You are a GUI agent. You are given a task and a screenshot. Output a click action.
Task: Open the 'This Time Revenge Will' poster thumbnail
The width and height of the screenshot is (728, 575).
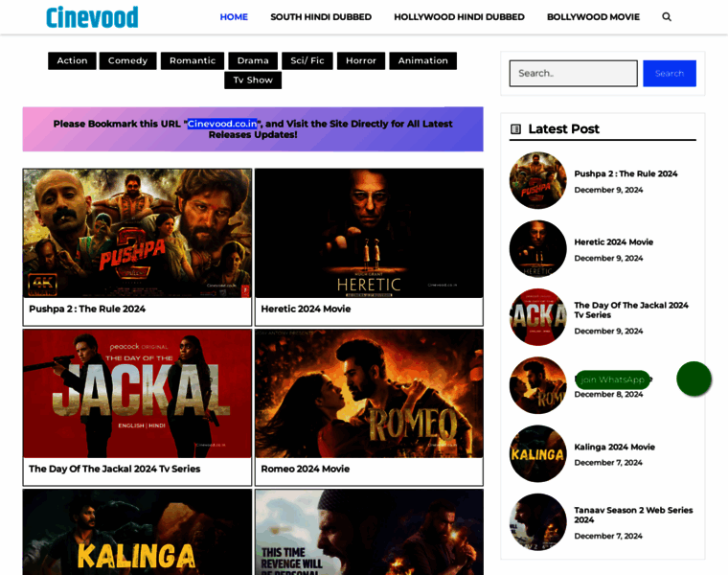369,532
